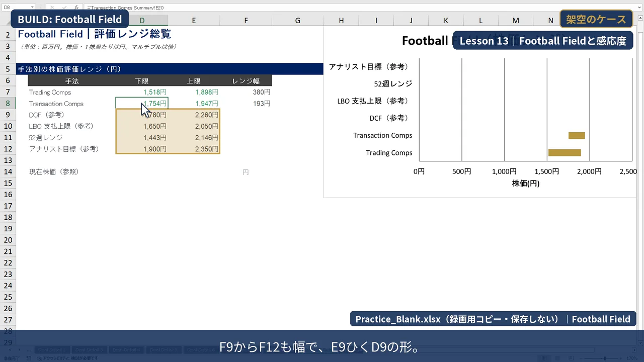Click the 手法 table header cell
Screen dimensions: 644x362
(72, 80)
